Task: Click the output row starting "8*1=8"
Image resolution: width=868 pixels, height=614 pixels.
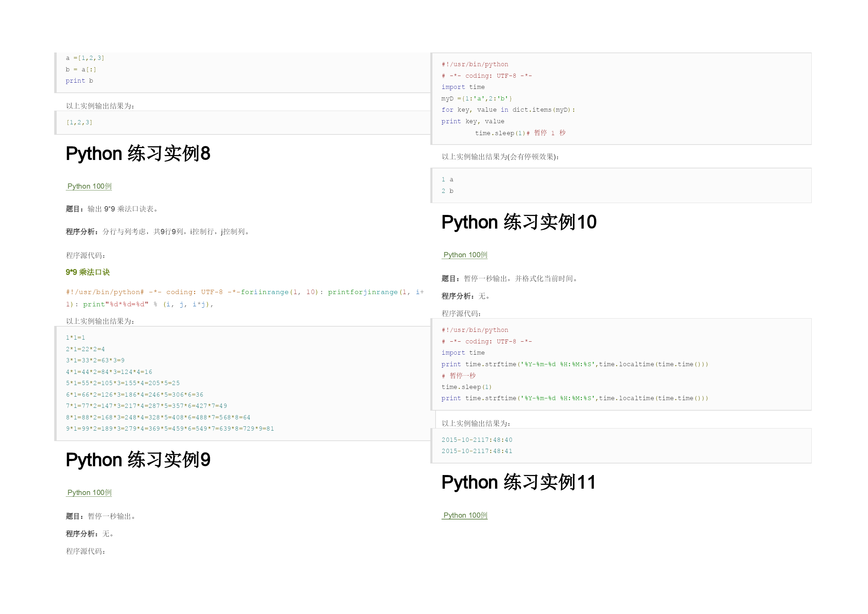Action: (x=158, y=417)
